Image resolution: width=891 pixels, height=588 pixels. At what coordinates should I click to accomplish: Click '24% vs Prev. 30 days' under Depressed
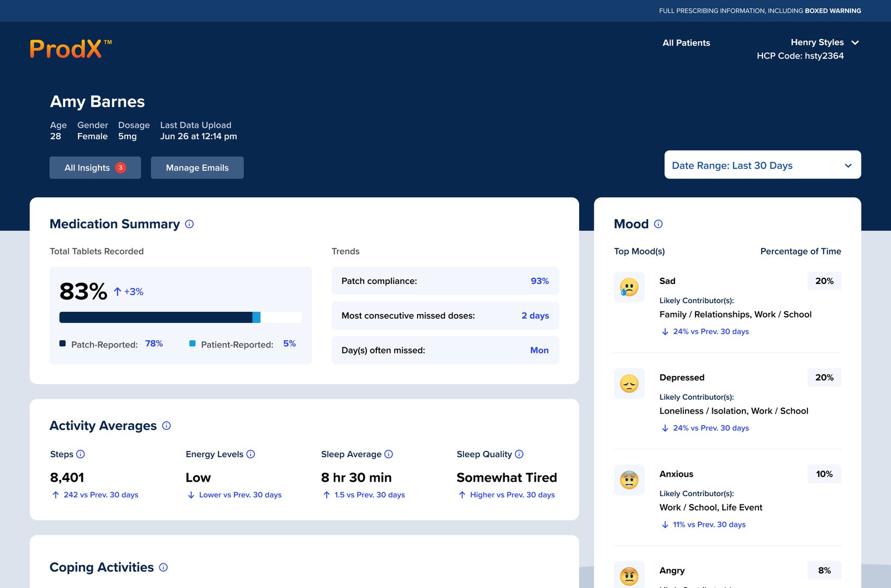tap(711, 428)
